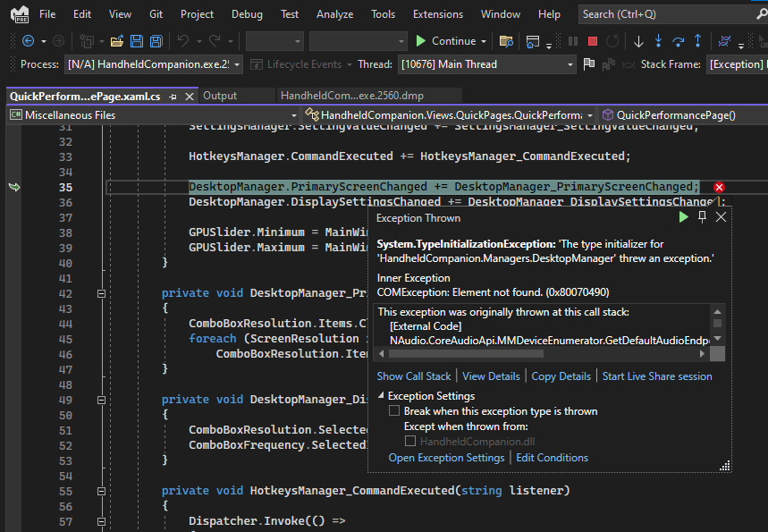This screenshot has height=532, width=768.
Task: Open the QuickPerformancePage() member dropdown
Action: pos(684,115)
